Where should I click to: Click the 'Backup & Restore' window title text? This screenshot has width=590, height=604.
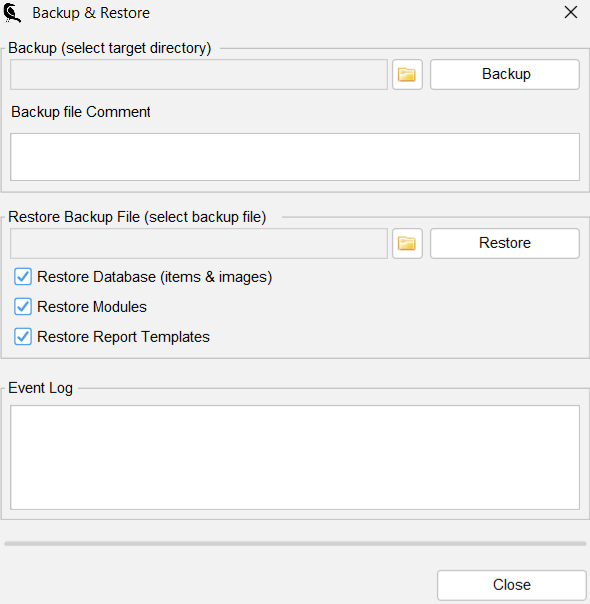pos(91,13)
